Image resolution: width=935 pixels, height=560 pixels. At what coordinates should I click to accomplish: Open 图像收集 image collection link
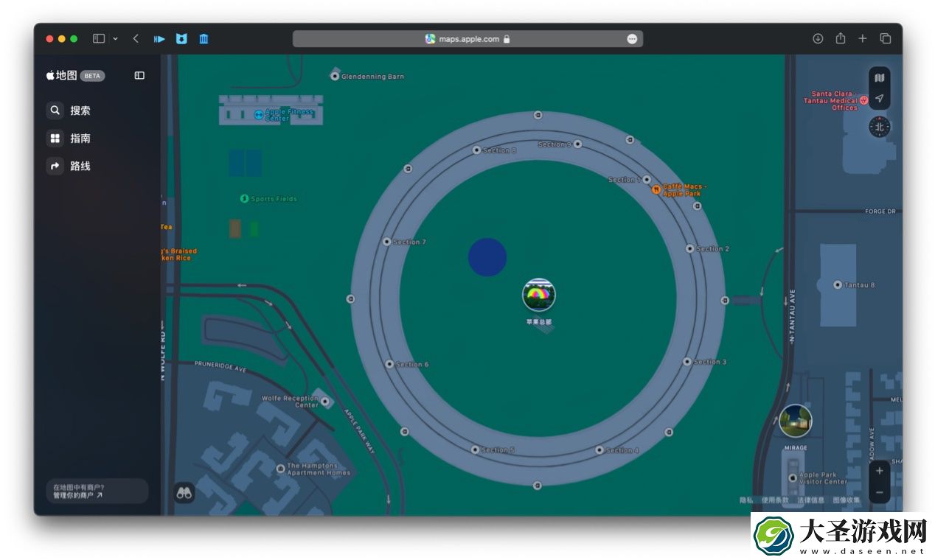(x=846, y=500)
